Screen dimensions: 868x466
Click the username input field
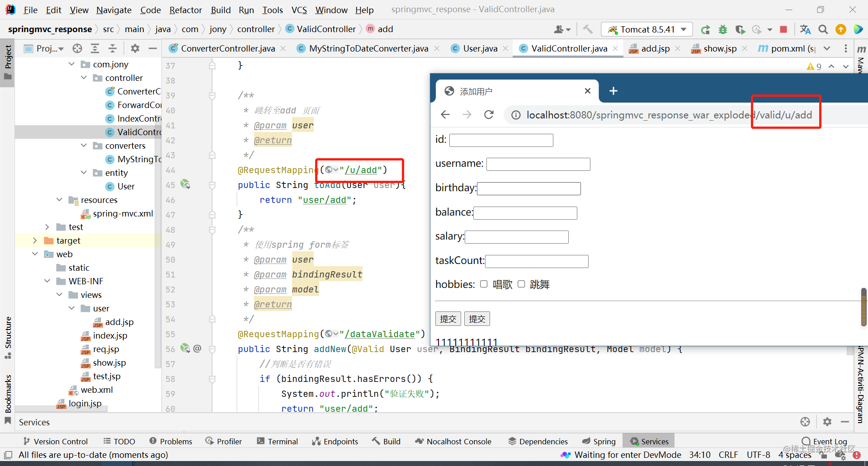click(538, 164)
